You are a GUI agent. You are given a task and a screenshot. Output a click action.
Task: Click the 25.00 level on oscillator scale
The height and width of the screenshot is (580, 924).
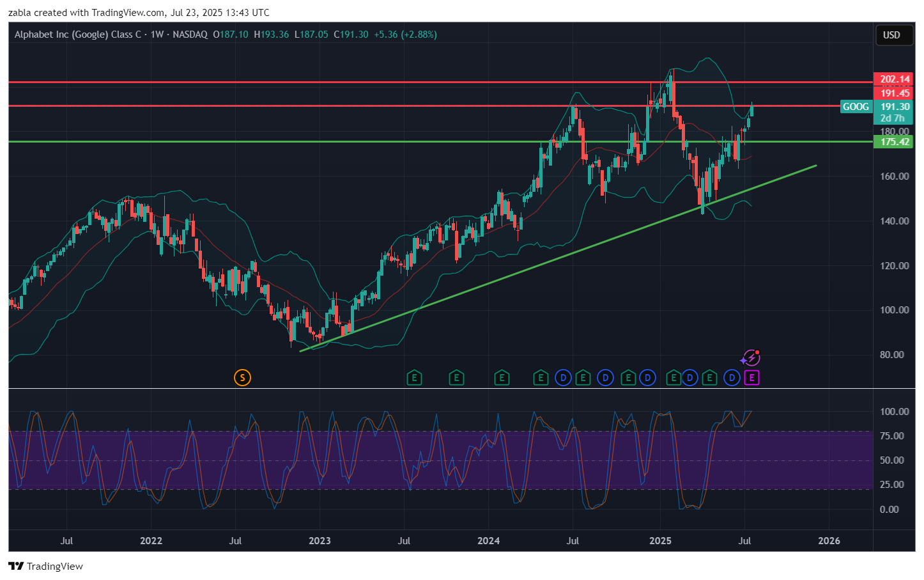tap(892, 484)
